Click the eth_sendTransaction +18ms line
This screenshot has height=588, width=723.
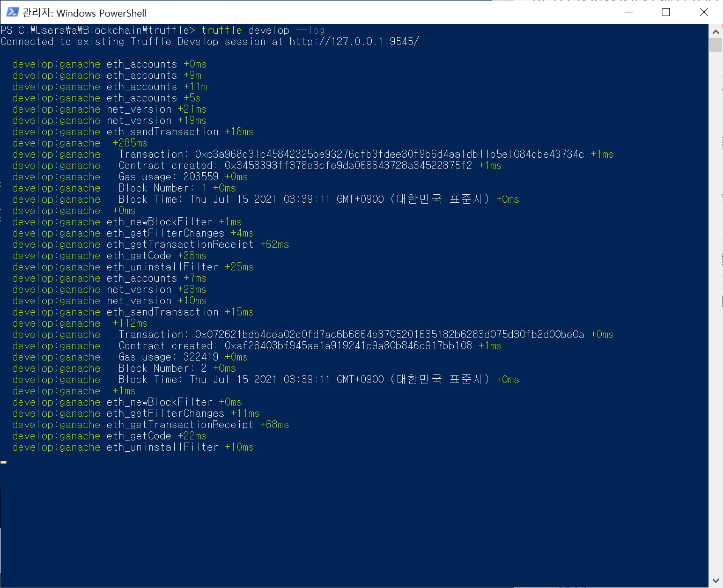(133, 131)
